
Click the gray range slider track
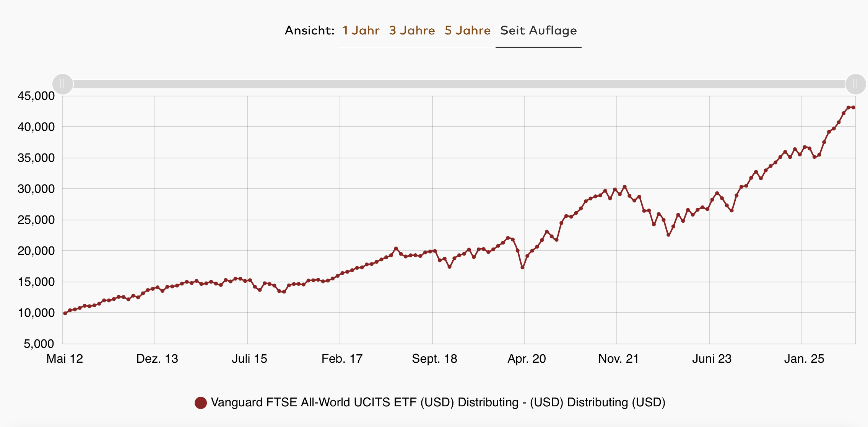(x=459, y=84)
